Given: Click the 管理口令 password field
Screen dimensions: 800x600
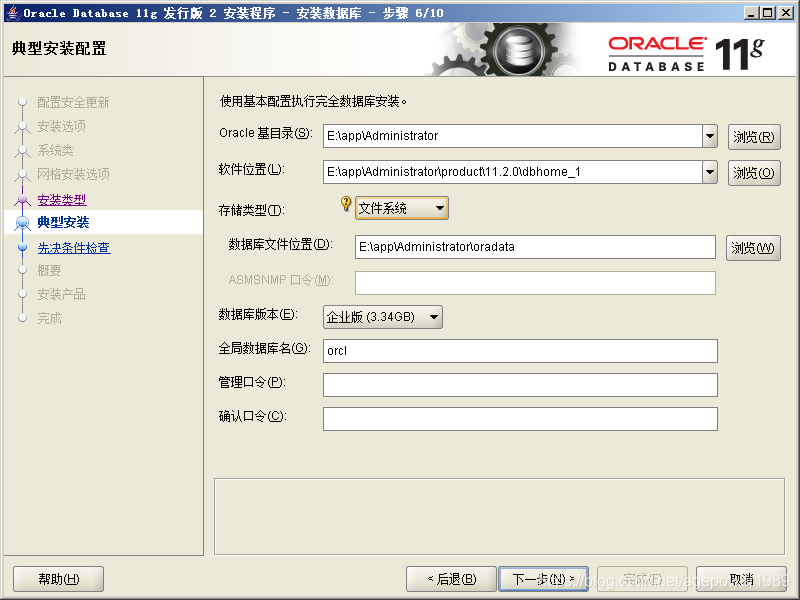Looking at the screenshot, I should click(520, 385).
